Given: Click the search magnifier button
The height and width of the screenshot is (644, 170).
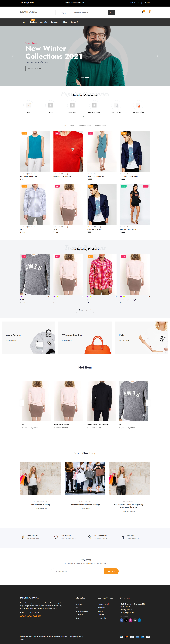Looking at the screenshot, I should [x=111, y=13].
